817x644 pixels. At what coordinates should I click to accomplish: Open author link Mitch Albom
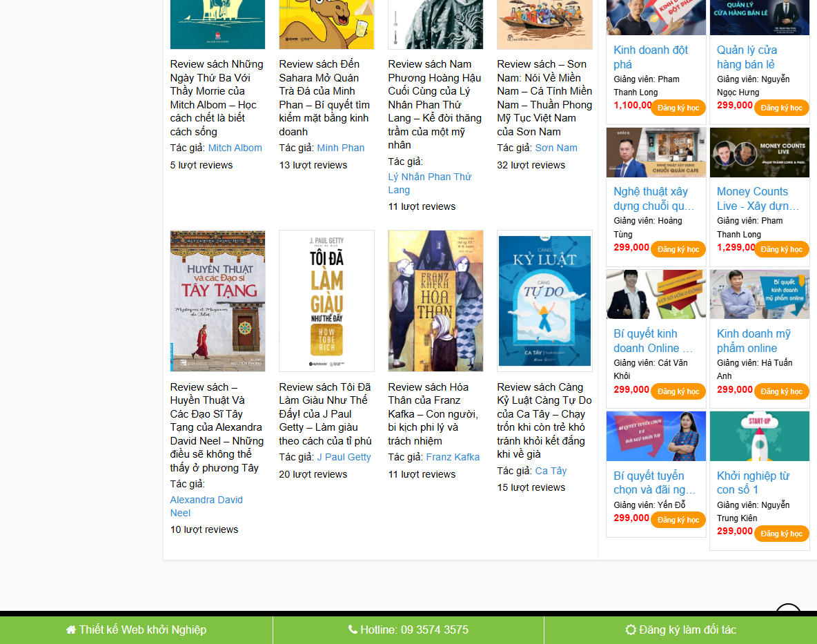235,148
